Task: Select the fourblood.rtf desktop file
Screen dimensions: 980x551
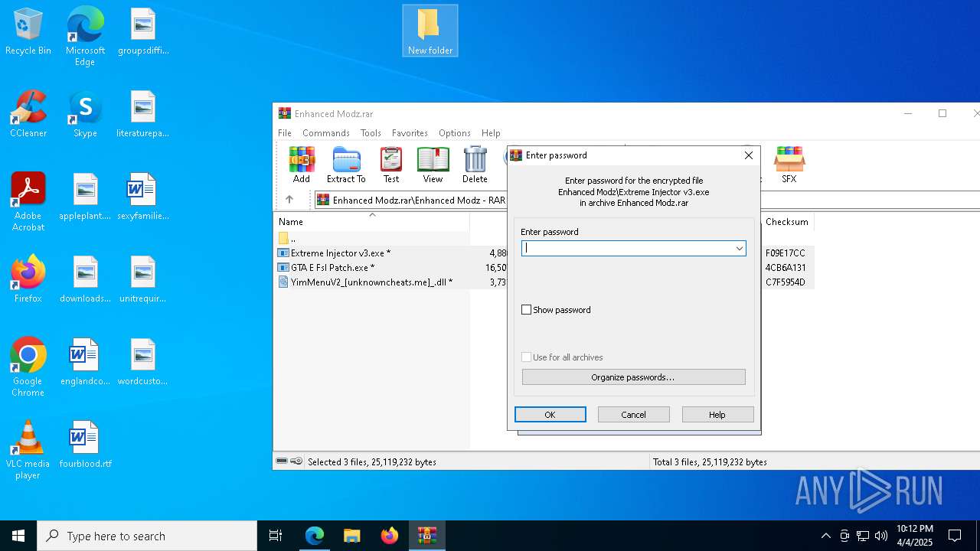Action: tap(85, 445)
